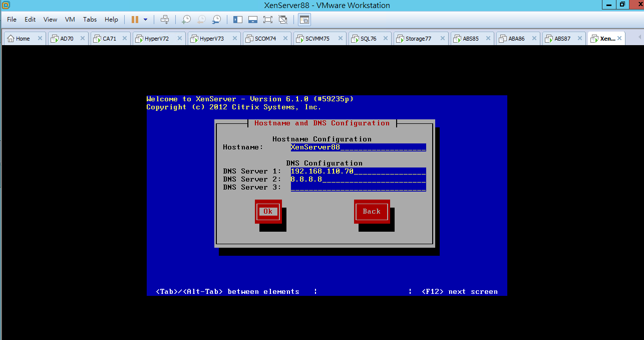Image resolution: width=644 pixels, height=340 pixels.
Task: Suspend the VM with the pause icon
Action: pyautogui.click(x=135, y=20)
